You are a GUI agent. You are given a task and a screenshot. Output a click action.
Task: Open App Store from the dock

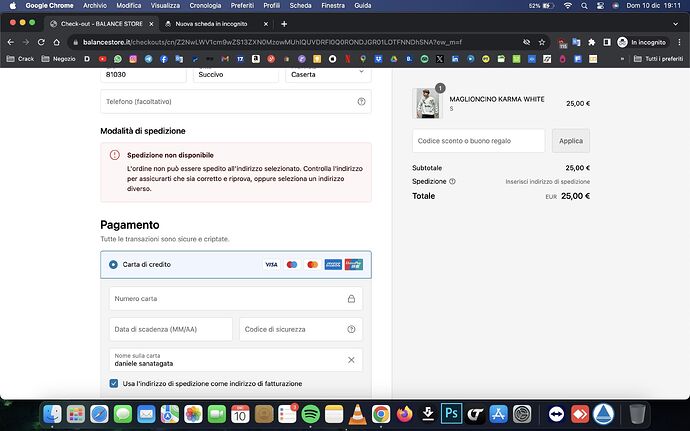[x=498, y=414]
